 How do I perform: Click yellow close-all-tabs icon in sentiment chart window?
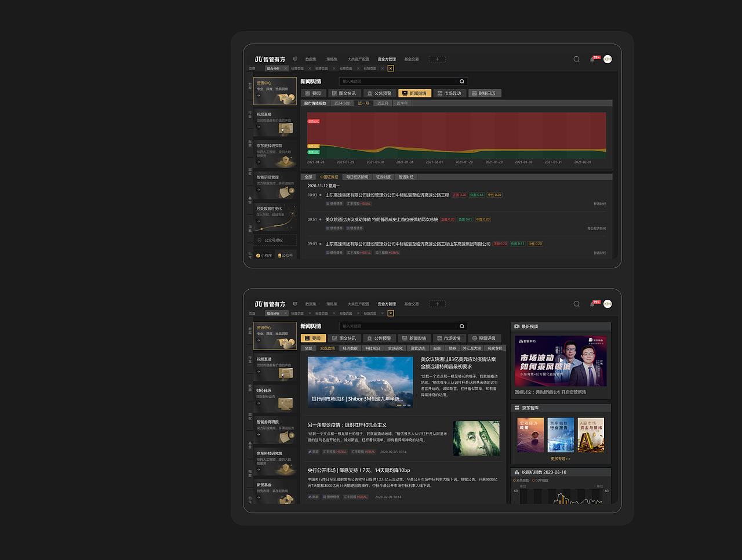(x=391, y=68)
